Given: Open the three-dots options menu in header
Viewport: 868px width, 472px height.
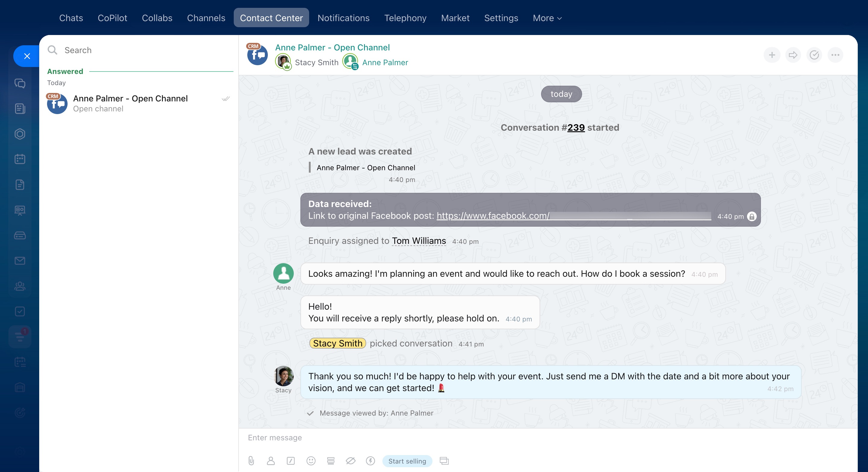Looking at the screenshot, I should pyautogui.click(x=835, y=55).
